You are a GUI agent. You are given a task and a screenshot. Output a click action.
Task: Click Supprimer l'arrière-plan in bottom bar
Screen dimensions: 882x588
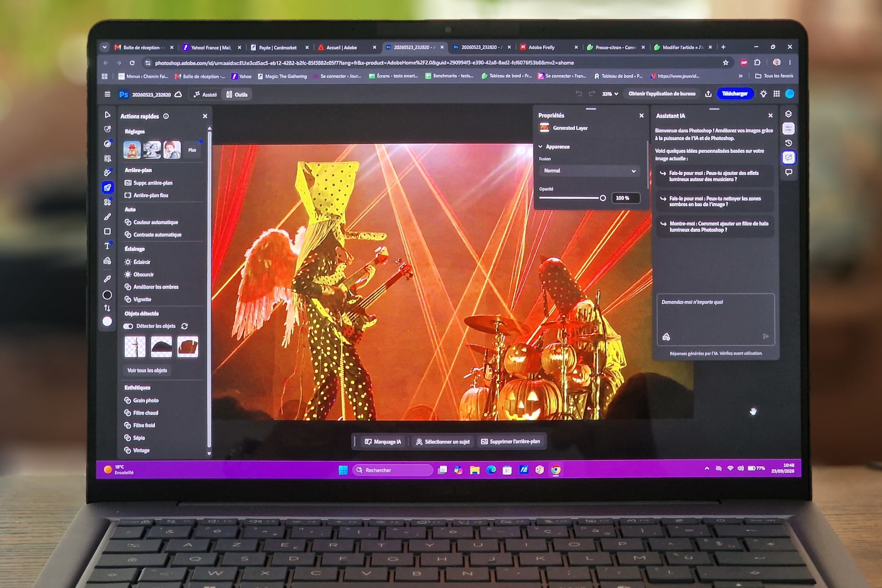[x=510, y=441]
